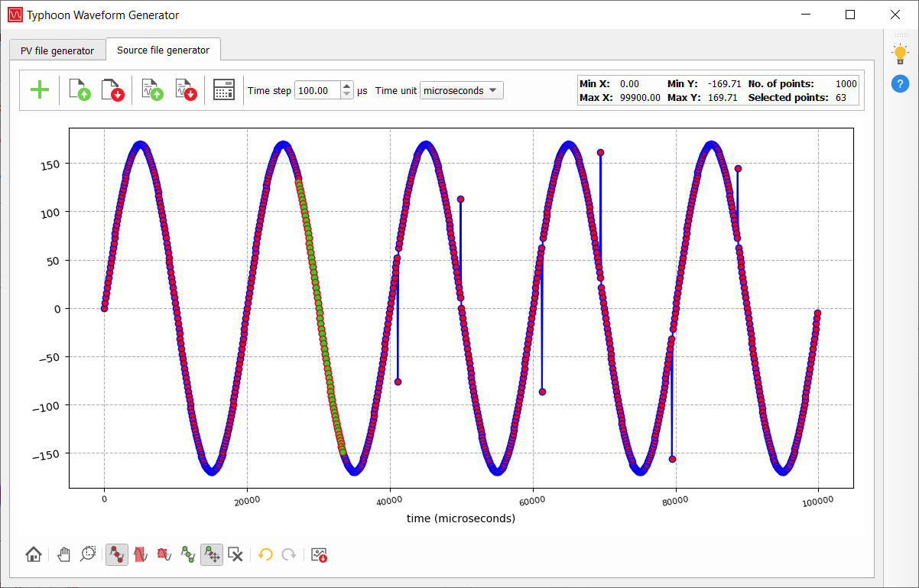
Task: Click the waveform file icon with green arrow
Action: click(x=152, y=90)
